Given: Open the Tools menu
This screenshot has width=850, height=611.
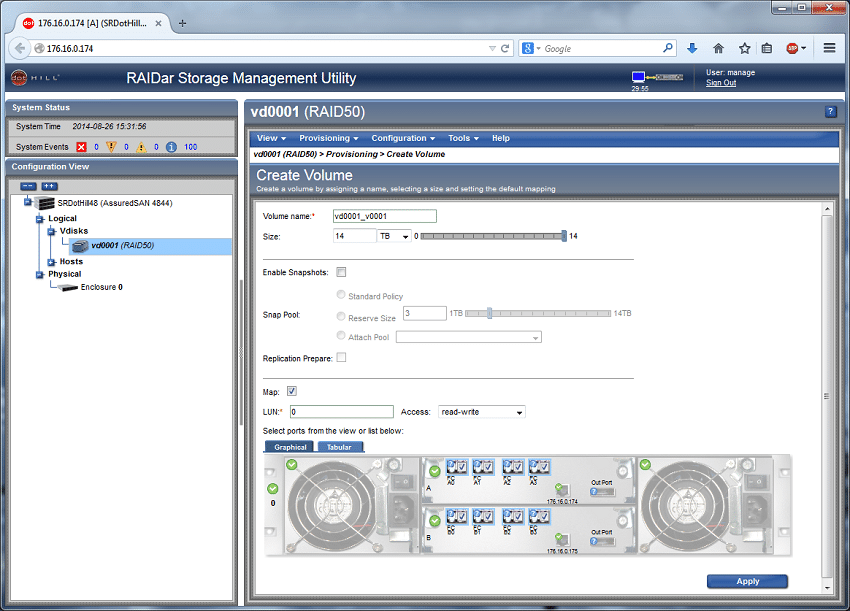Looking at the screenshot, I should point(463,138).
